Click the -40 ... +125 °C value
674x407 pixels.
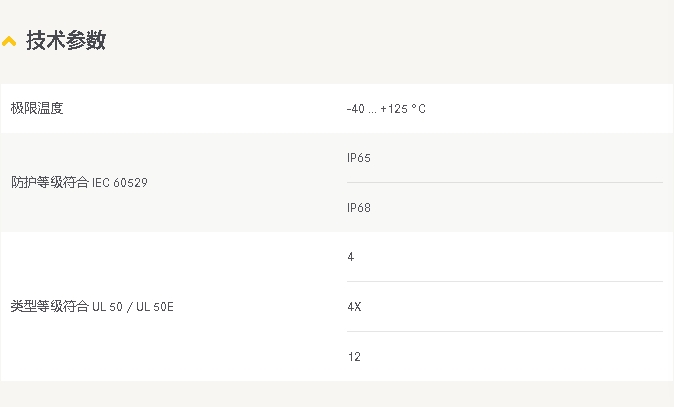click(x=386, y=109)
